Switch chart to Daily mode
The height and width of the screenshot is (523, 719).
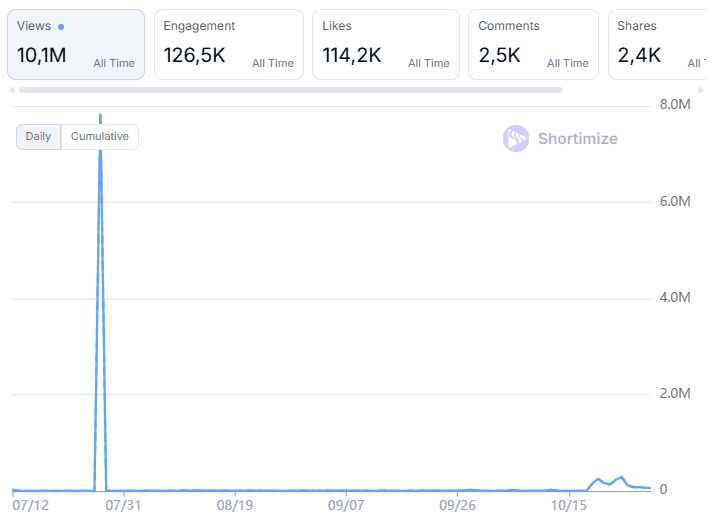click(x=39, y=137)
